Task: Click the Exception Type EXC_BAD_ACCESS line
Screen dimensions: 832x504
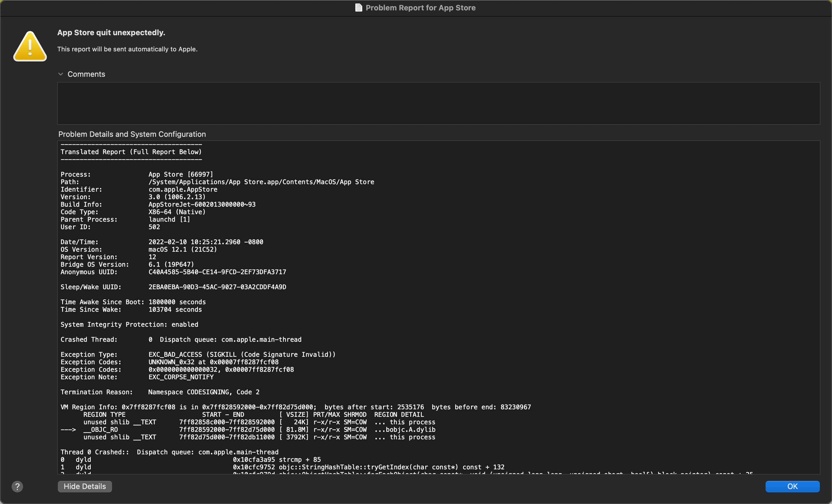Action: (198, 354)
